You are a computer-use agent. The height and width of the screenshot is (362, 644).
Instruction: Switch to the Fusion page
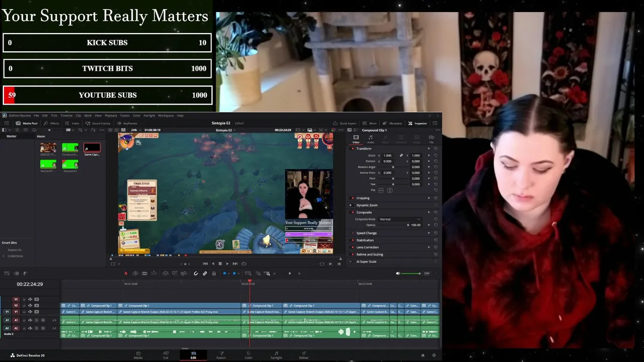point(221,355)
